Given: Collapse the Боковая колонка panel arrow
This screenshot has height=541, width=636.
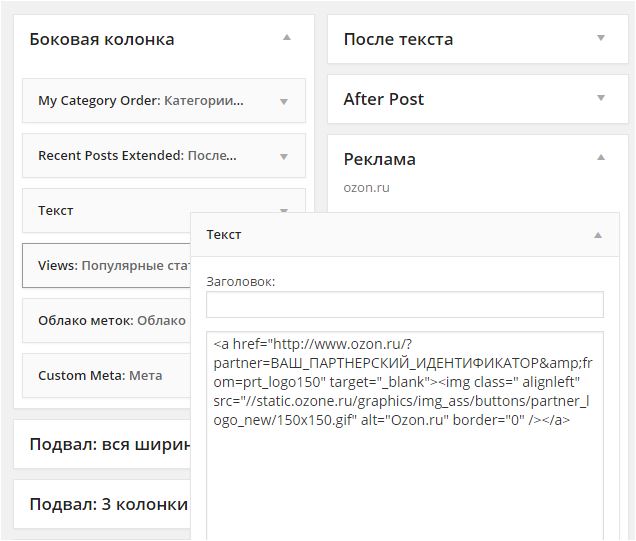Looking at the screenshot, I should point(287,38).
